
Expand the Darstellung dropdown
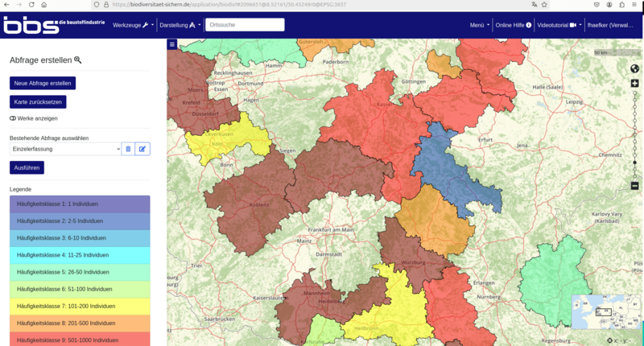pos(180,25)
